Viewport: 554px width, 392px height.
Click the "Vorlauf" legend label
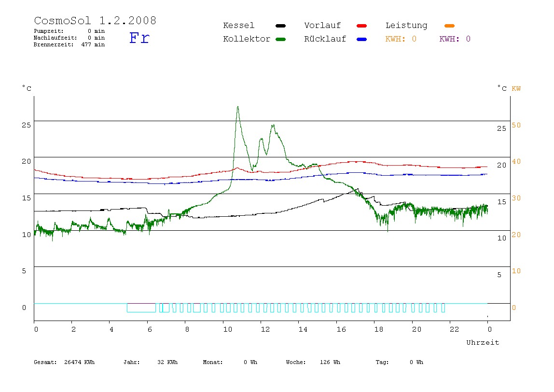(x=322, y=26)
